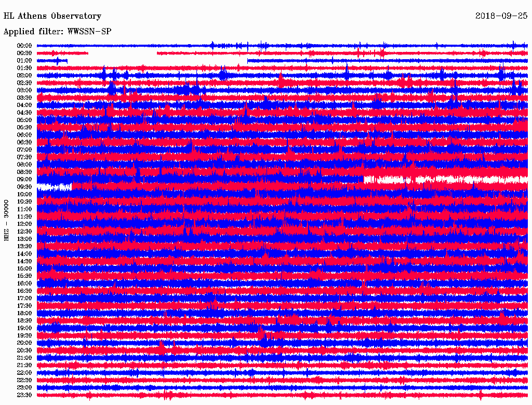Select the 09:30 time label
This screenshot has width=532, height=405.
[24, 187]
